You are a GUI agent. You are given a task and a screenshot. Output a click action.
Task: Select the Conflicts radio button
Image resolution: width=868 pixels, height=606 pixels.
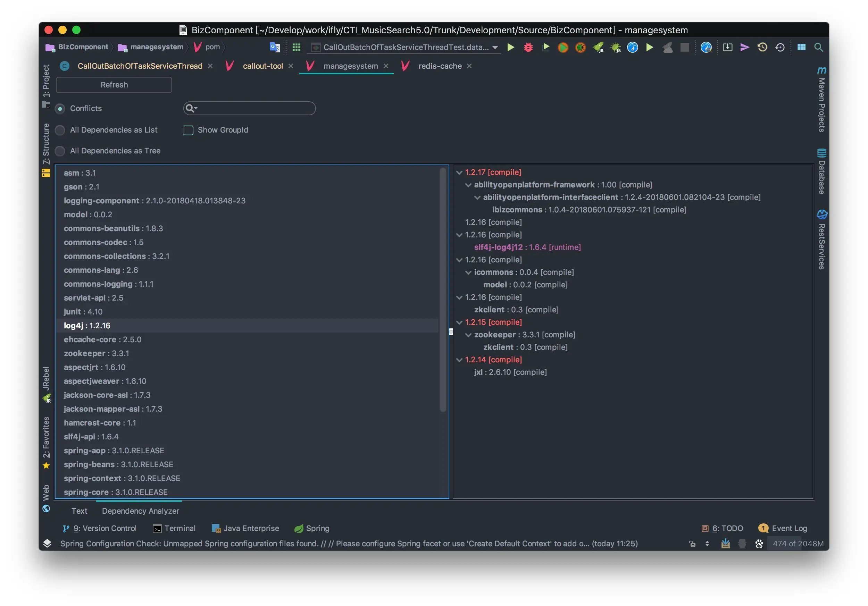point(60,109)
